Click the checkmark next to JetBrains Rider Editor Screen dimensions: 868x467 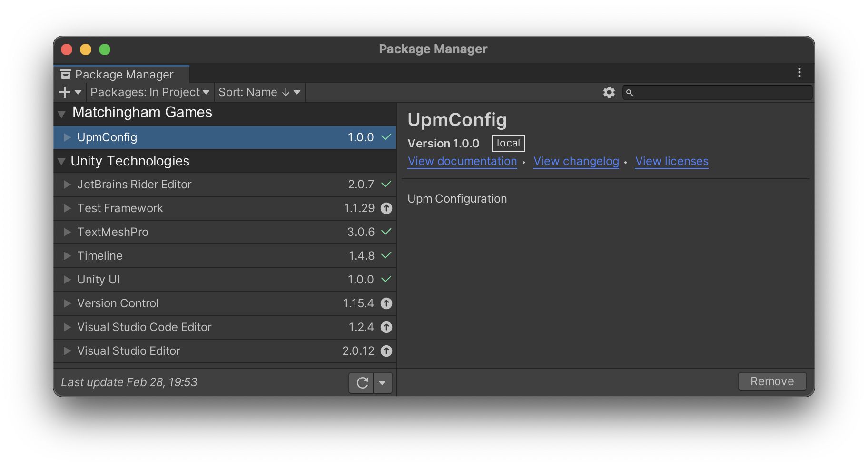tap(386, 184)
